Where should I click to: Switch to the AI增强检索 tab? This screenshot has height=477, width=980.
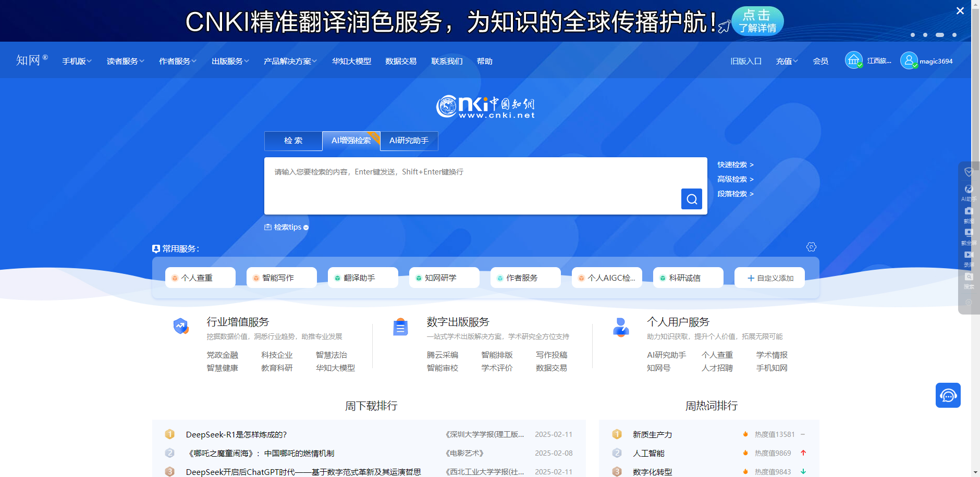pyautogui.click(x=351, y=141)
